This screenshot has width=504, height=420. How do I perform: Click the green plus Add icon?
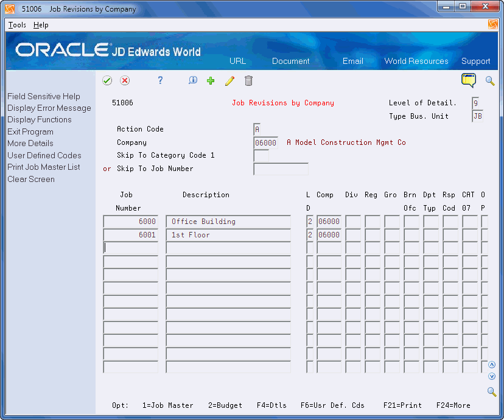click(211, 81)
